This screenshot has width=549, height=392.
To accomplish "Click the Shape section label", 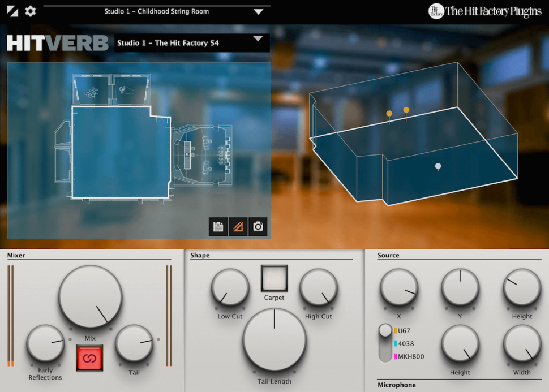I will click(200, 255).
